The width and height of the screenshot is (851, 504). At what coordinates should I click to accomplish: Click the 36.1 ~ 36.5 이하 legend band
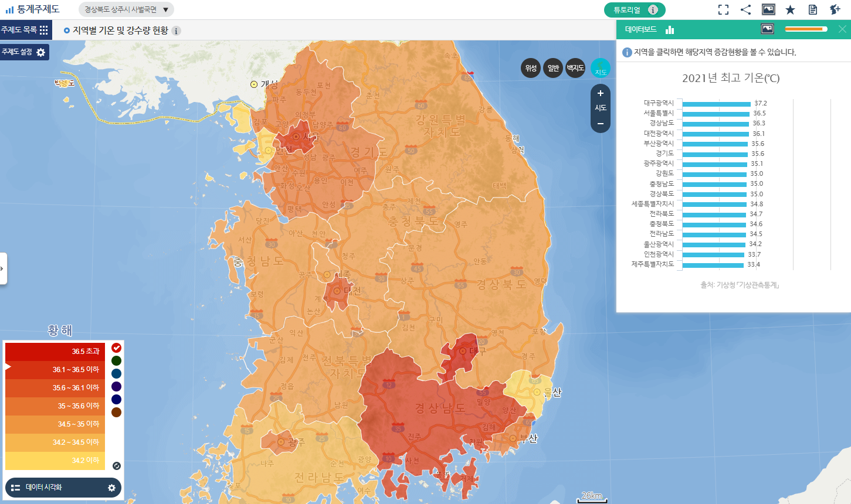click(55, 370)
